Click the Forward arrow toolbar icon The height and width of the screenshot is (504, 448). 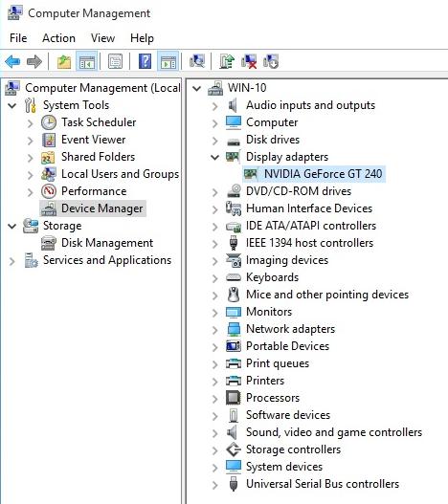click(x=34, y=61)
